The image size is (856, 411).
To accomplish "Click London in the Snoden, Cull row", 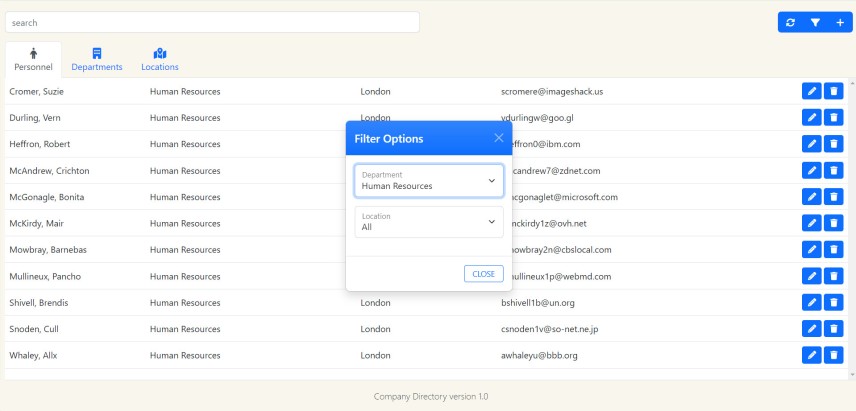I will (x=376, y=329).
